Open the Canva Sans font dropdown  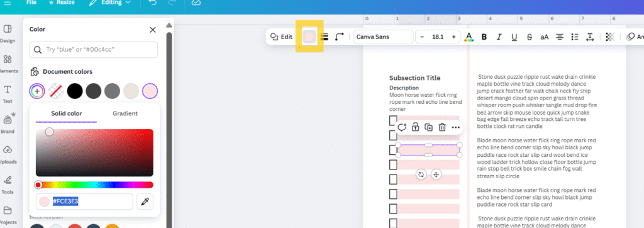click(383, 37)
